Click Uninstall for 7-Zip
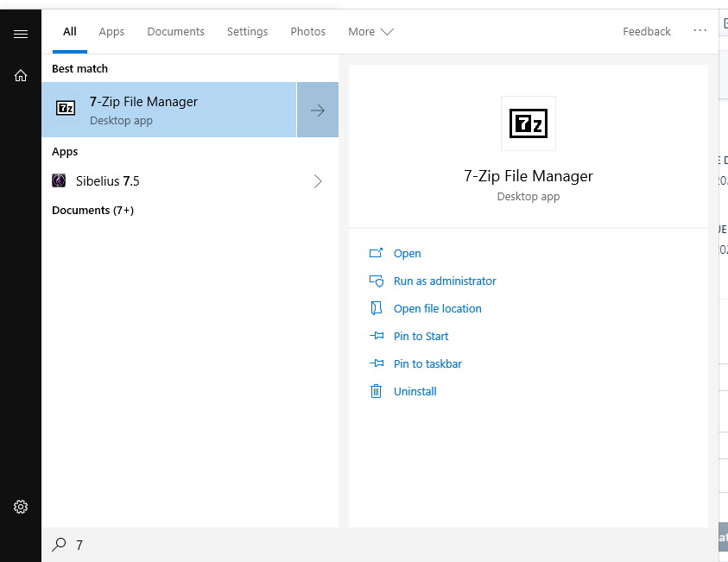This screenshot has height=562, width=728. [415, 391]
